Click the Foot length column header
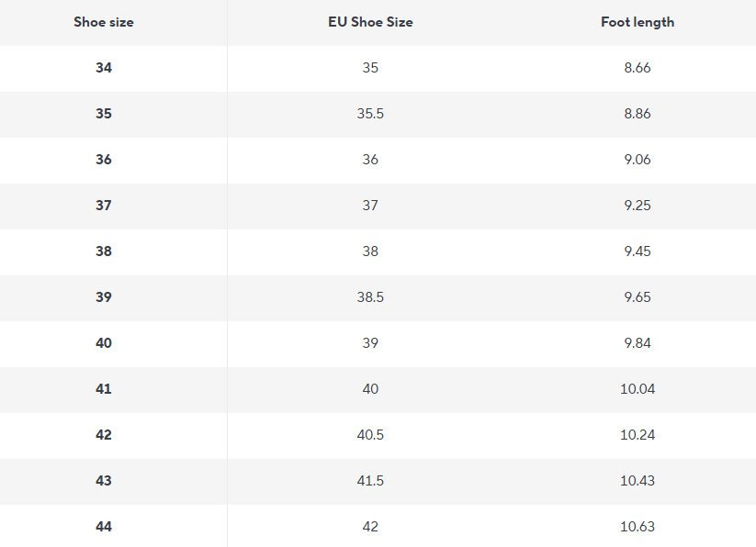The height and width of the screenshot is (547, 756). (638, 22)
